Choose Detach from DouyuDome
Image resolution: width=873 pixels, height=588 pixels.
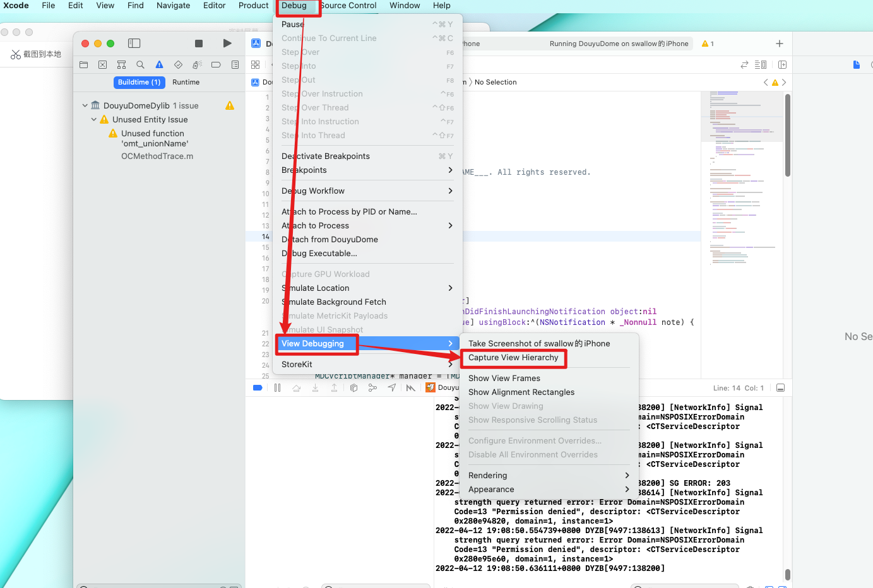368,240
